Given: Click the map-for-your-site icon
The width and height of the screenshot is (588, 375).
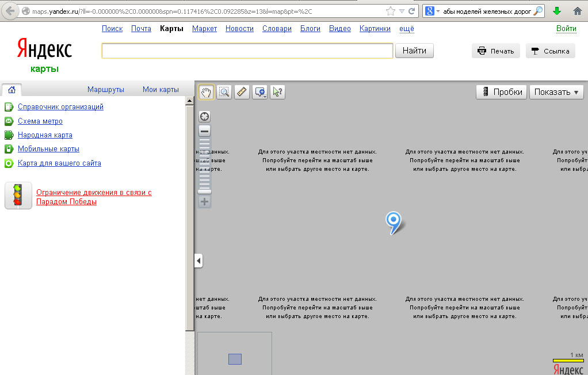Looking at the screenshot, I should pyautogui.click(x=9, y=163).
